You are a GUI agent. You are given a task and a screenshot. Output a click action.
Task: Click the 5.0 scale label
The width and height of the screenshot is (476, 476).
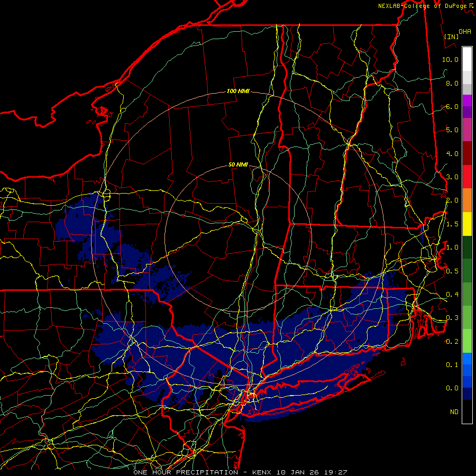452,130
